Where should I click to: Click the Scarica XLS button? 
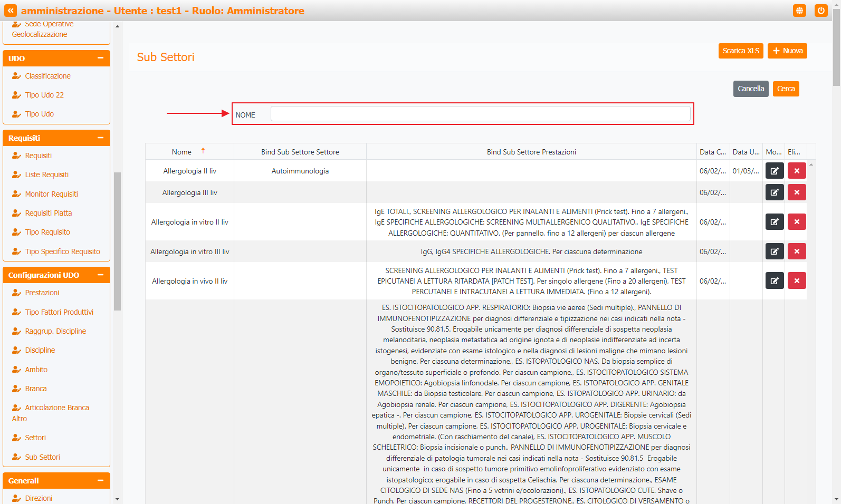click(740, 51)
